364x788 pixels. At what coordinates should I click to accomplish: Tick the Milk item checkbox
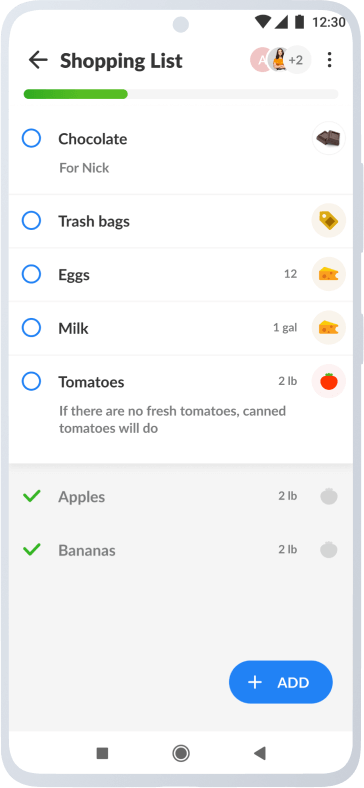coord(31,328)
